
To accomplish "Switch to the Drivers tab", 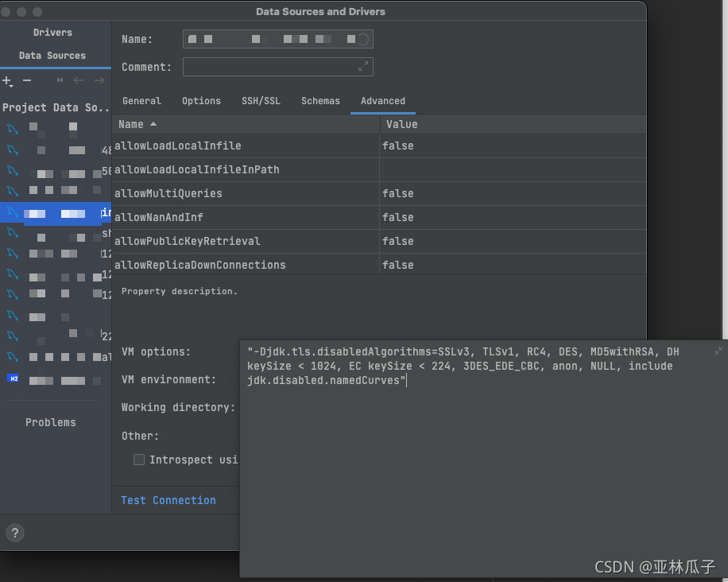I will pyautogui.click(x=52, y=33).
